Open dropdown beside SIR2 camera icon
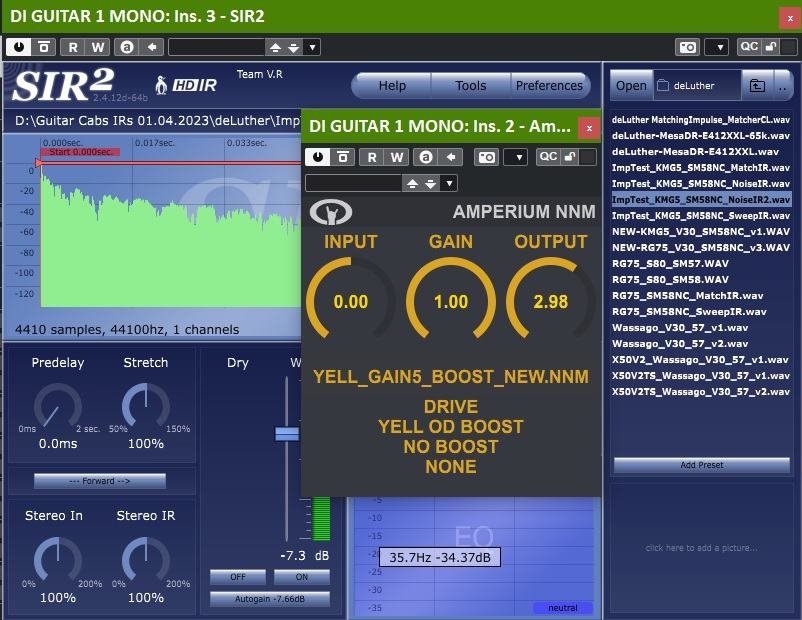Image resolution: width=802 pixels, height=620 pixels. pos(717,47)
